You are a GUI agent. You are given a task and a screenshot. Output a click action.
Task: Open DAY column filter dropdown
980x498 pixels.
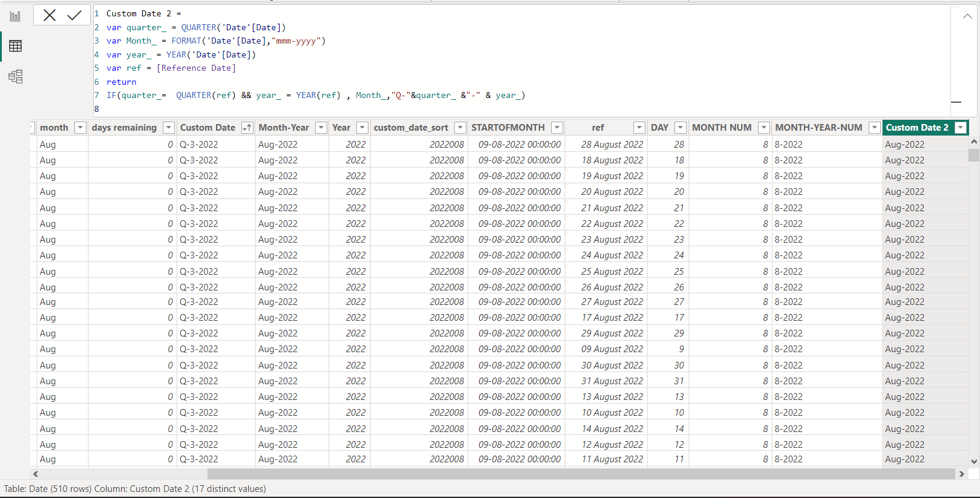681,128
